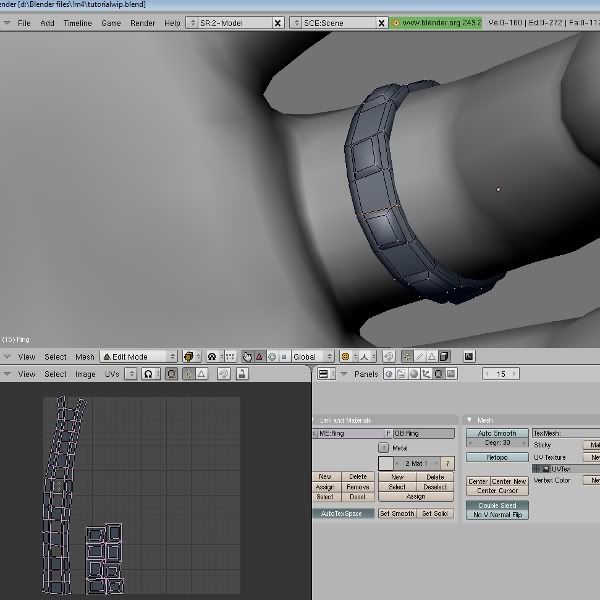Click the render this window icon
The width and height of the screenshot is (600, 600).
(469, 357)
